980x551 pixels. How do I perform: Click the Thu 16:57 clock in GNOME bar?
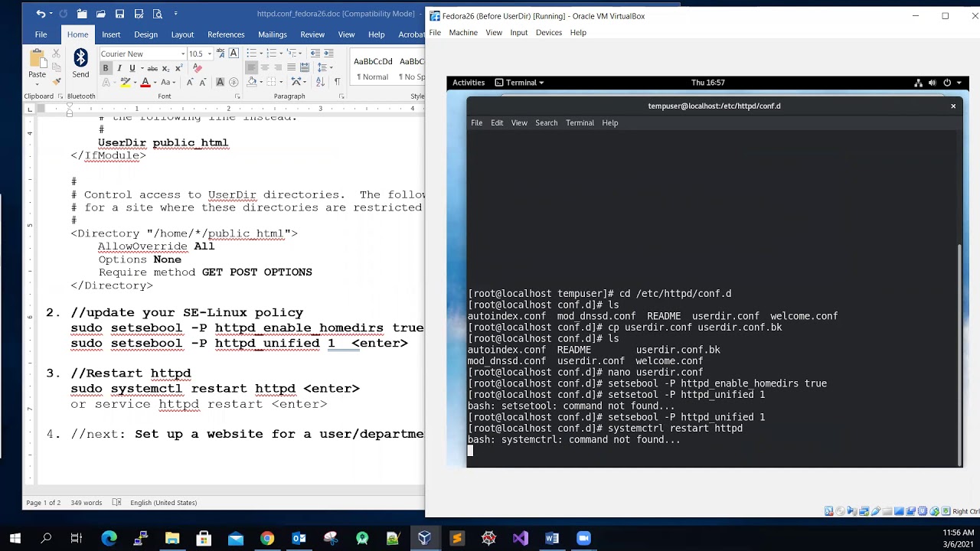point(707,83)
